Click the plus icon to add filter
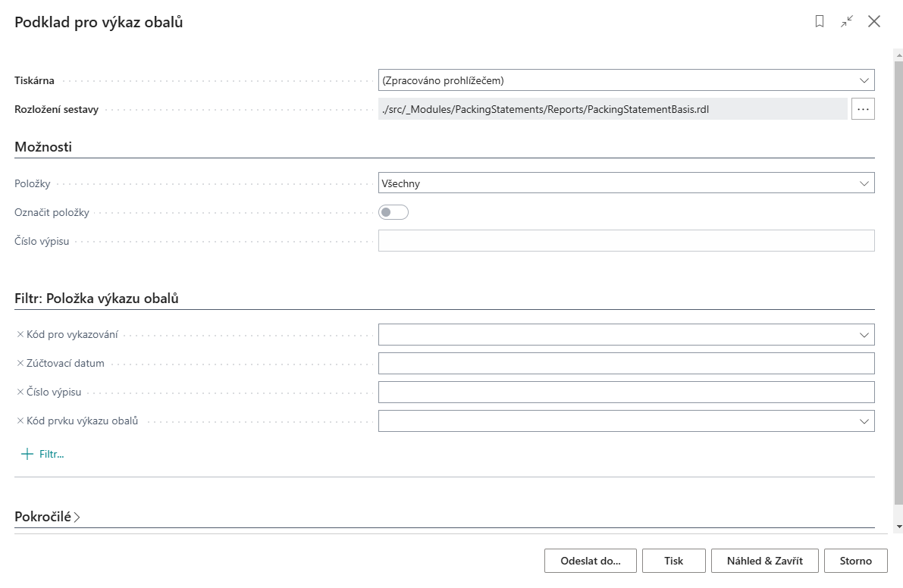This screenshot has height=588, width=903. 27,454
